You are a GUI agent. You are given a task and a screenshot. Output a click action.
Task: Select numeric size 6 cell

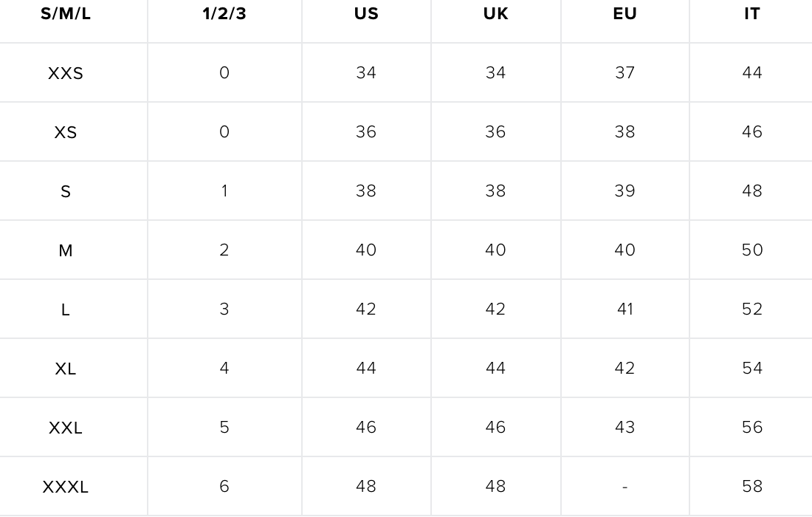(224, 486)
